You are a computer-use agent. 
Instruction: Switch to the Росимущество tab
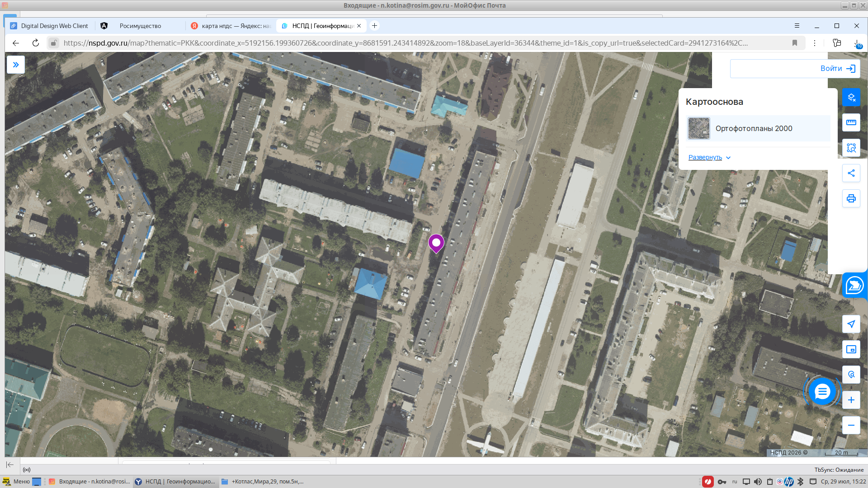140,26
